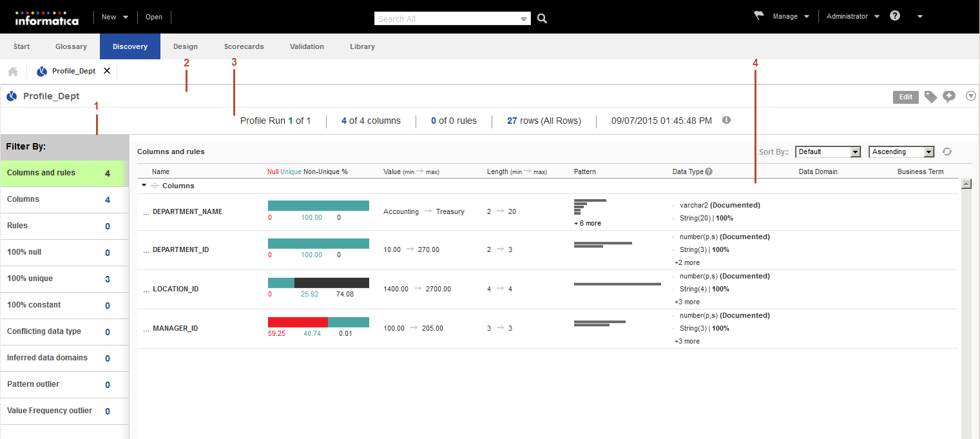Screen dimensions: 980x439
Task: Click the tag icon next to Edit
Action: (930, 97)
